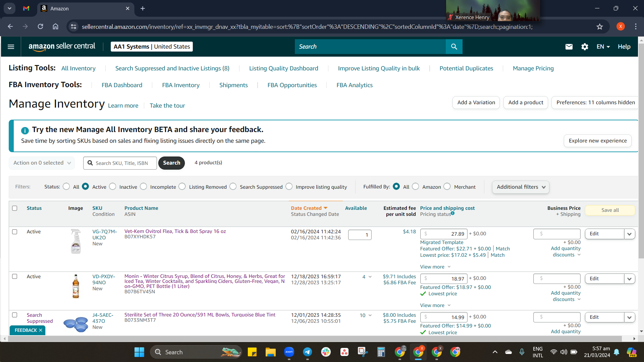Open Edit dropdown arrow for Vet-Kem row
Viewport: 644px width, 362px height.
[630, 234]
